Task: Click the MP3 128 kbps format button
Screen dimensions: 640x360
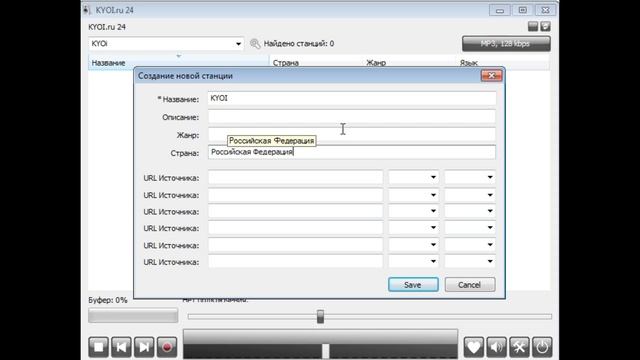Action: (506, 44)
